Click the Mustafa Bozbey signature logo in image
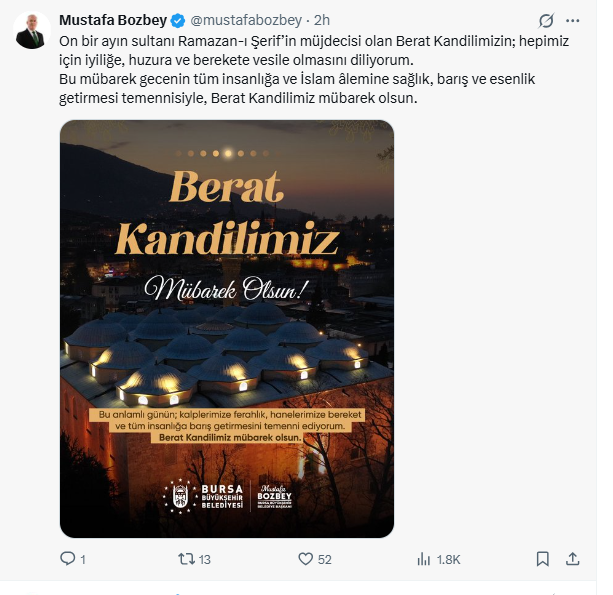 (272, 496)
